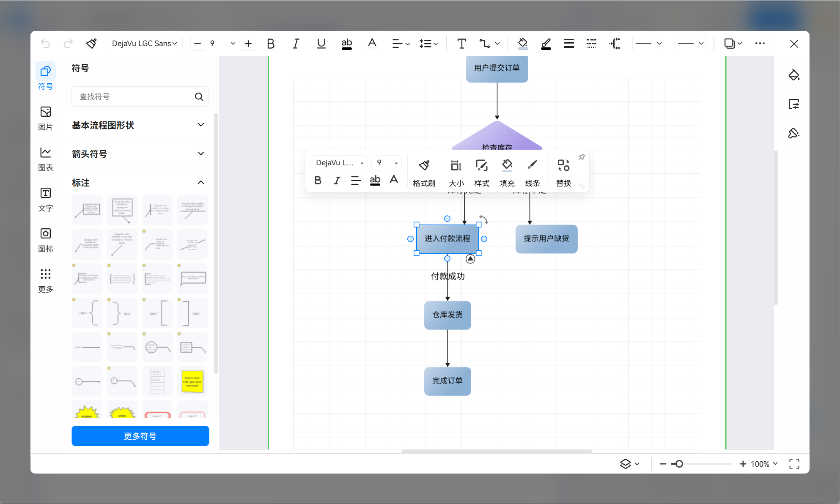840x504 pixels.
Task: Toggle italic in the floating toolbar
Action: (x=337, y=181)
